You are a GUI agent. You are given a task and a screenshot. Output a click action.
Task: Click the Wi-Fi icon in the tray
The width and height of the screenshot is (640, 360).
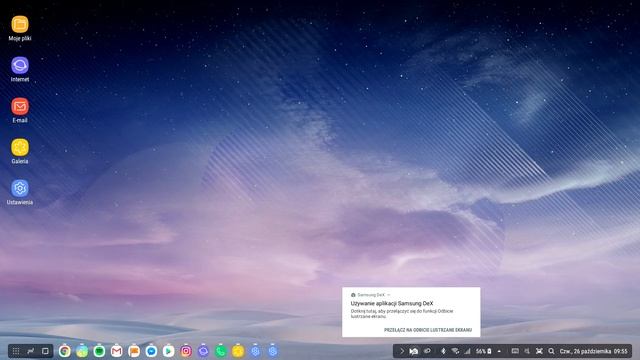click(455, 351)
